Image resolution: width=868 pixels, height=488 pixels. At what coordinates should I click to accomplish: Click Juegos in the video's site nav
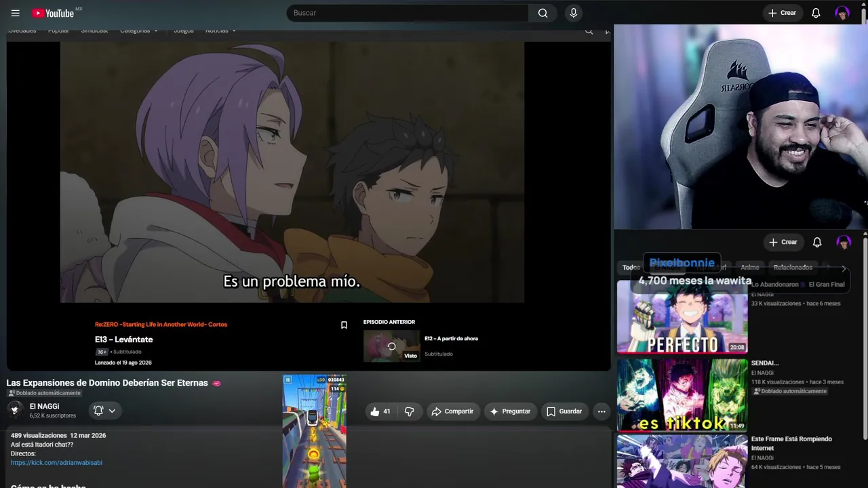[184, 30]
